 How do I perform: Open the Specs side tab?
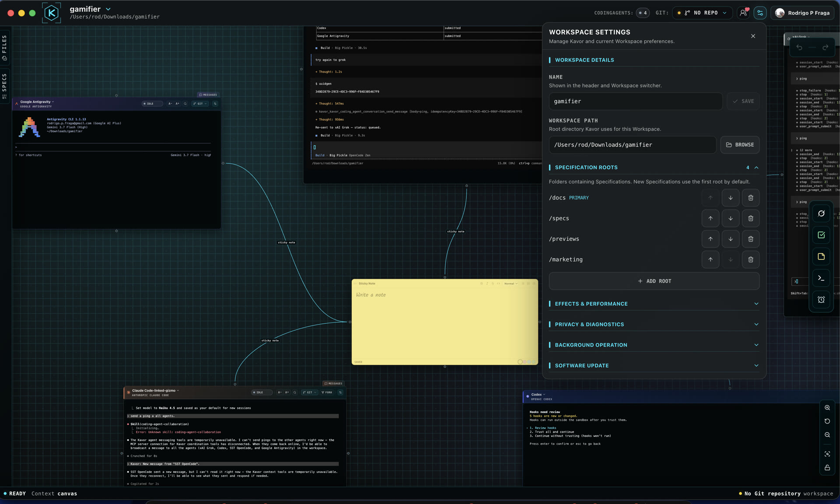tap(4, 85)
